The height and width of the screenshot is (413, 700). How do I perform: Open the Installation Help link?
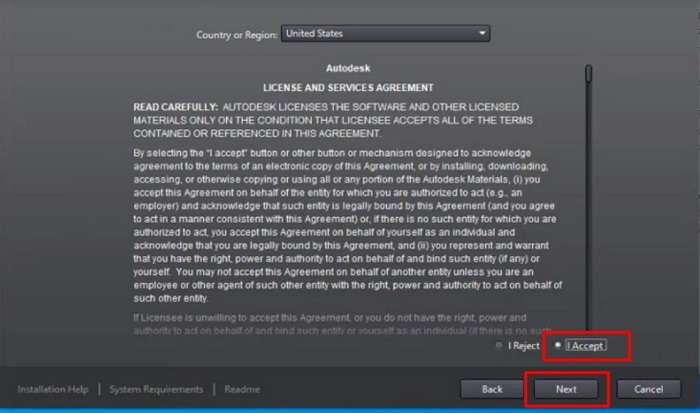click(53, 389)
